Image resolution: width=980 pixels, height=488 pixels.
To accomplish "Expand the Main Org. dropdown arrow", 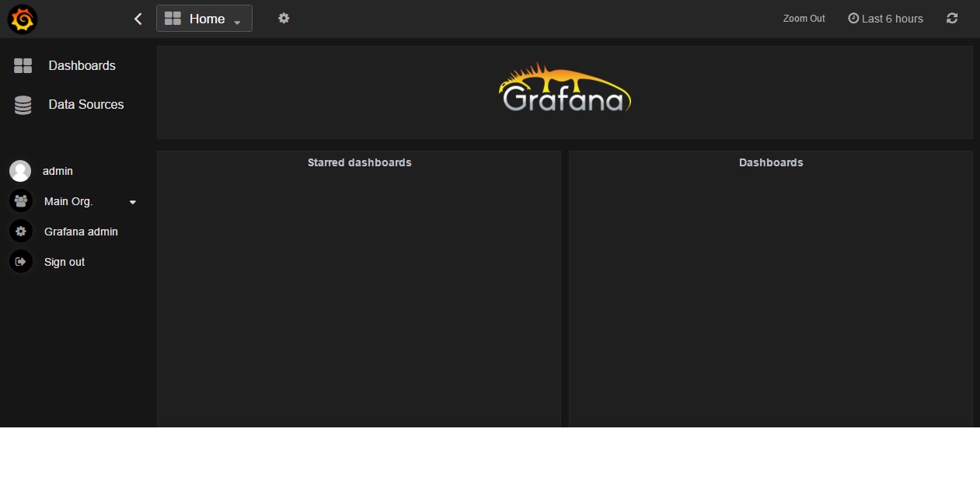I will (132, 202).
